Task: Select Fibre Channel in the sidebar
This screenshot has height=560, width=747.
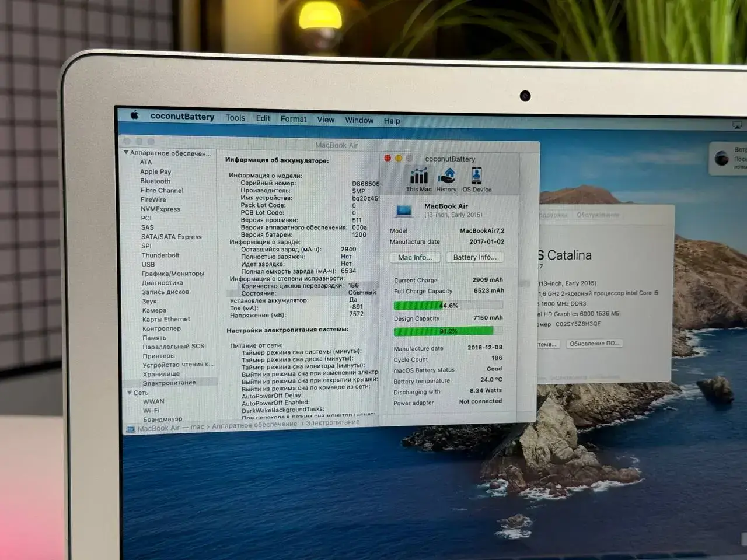Action: point(162,190)
